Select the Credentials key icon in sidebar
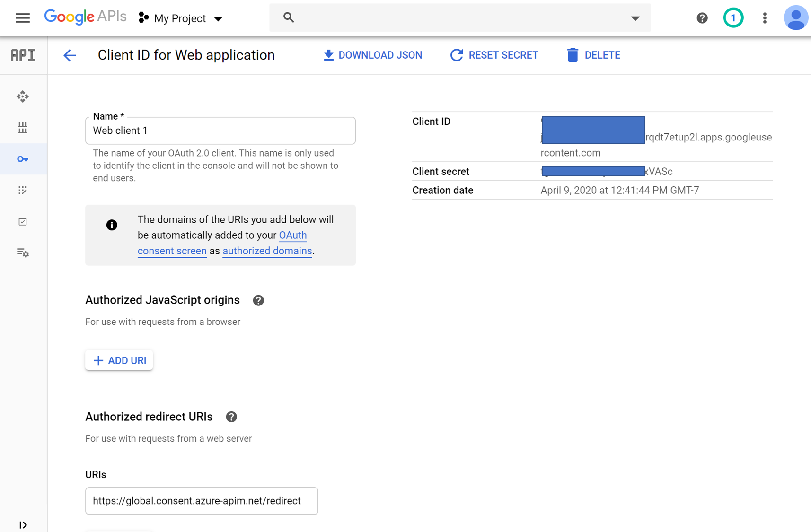The width and height of the screenshot is (811, 532). (23, 159)
